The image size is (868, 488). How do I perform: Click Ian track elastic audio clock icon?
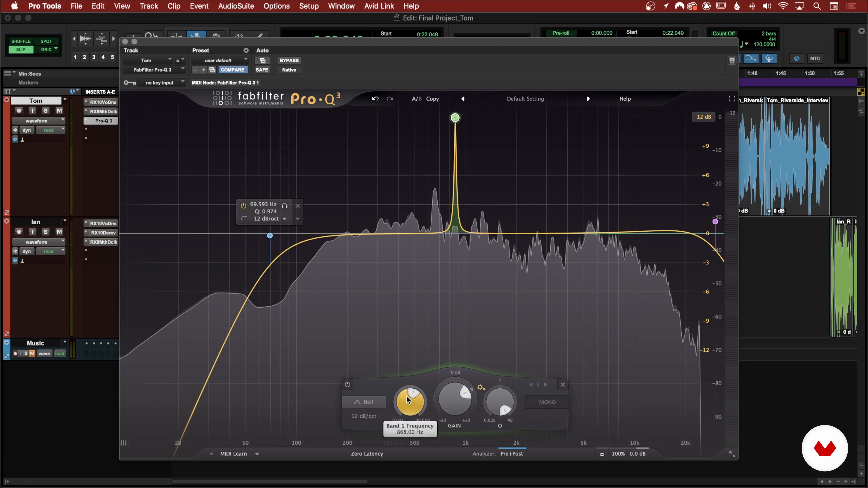(x=15, y=261)
